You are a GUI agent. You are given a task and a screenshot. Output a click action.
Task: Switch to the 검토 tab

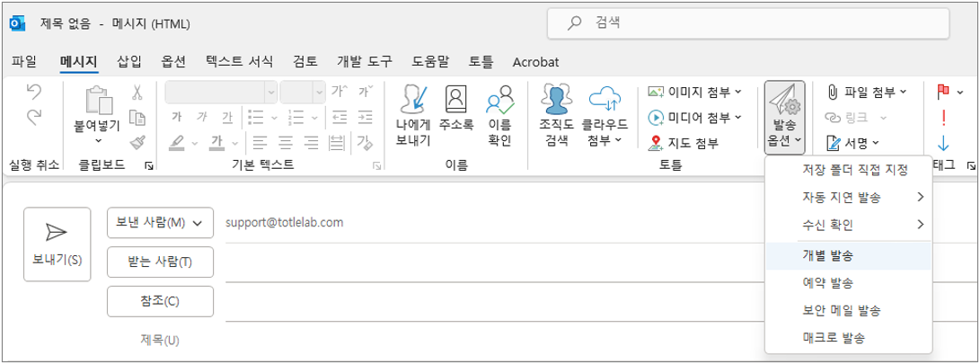coord(305,61)
